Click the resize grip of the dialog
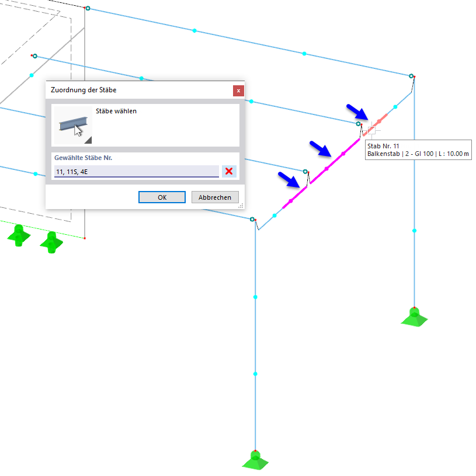This screenshot has height=476, width=476. point(241,206)
